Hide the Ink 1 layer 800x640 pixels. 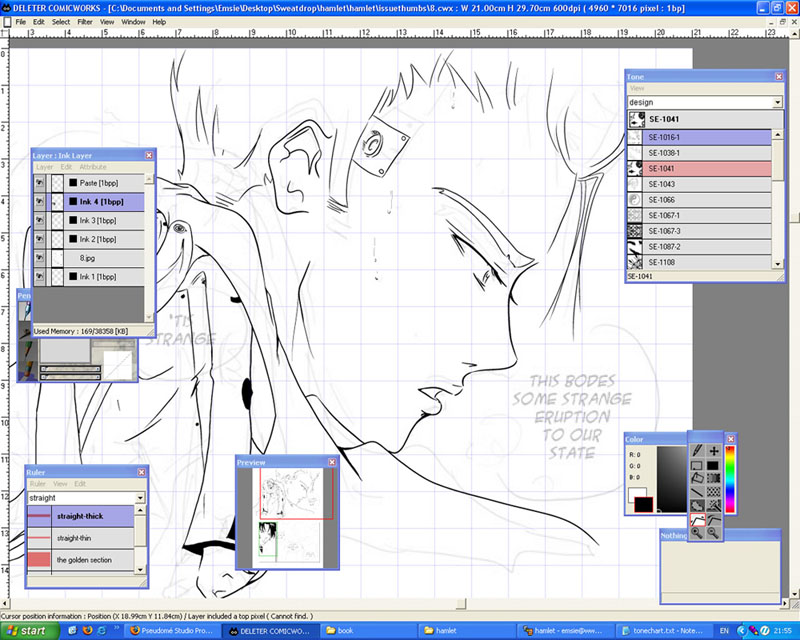tap(39, 277)
